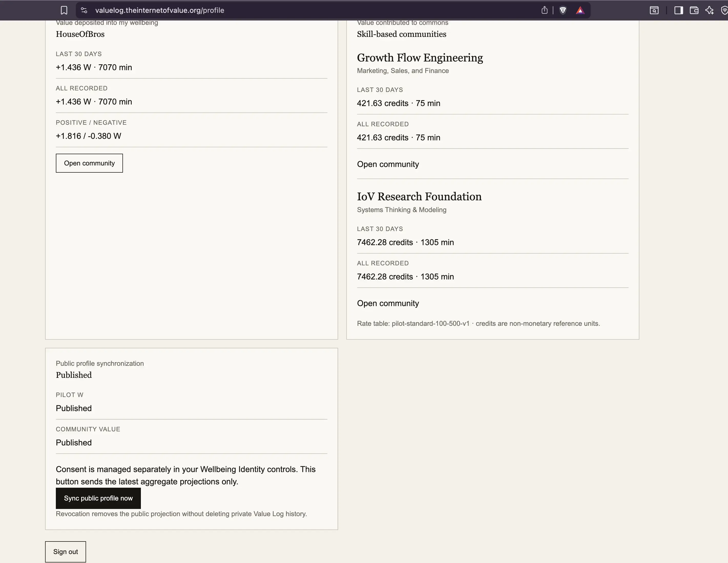Click the Sign out button
The width and height of the screenshot is (728, 563).
click(x=66, y=552)
